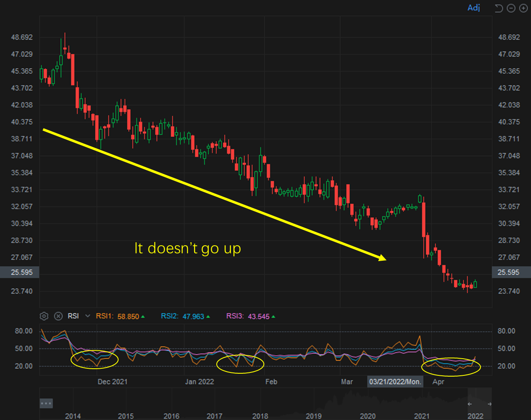Remove the RSI indicator panel
The image size is (531, 420).
58,316
